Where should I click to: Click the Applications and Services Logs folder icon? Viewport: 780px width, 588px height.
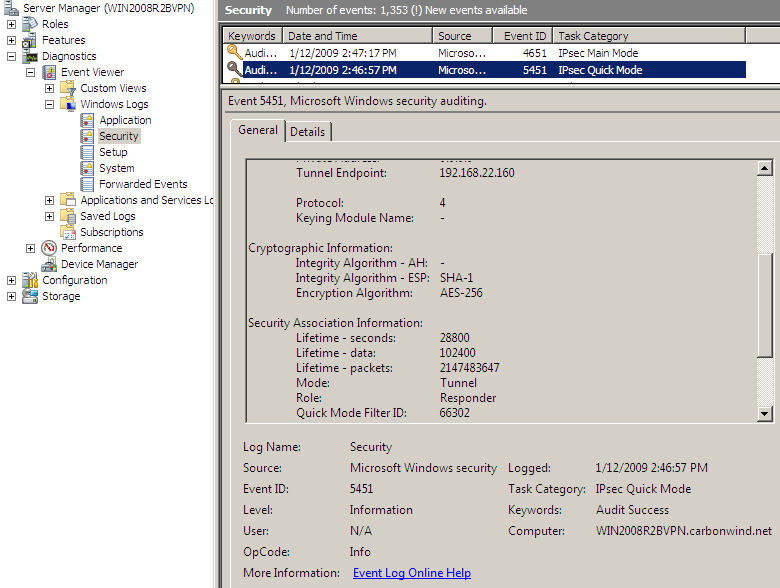pos(68,200)
